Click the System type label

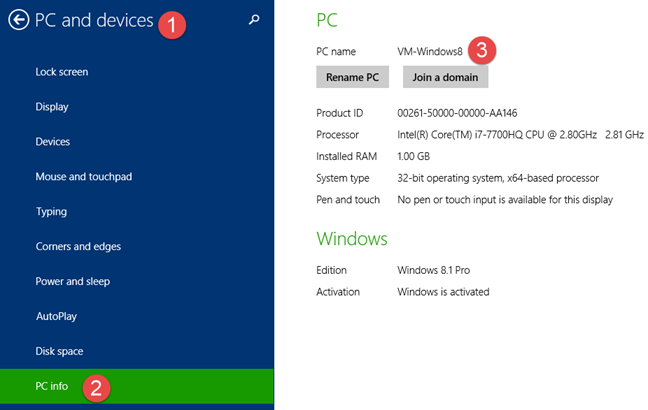[x=343, y=178]
